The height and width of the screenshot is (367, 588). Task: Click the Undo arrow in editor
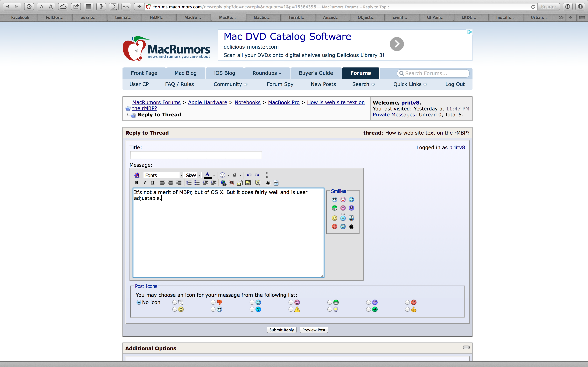pyautogui.click(x=249, y=175)
